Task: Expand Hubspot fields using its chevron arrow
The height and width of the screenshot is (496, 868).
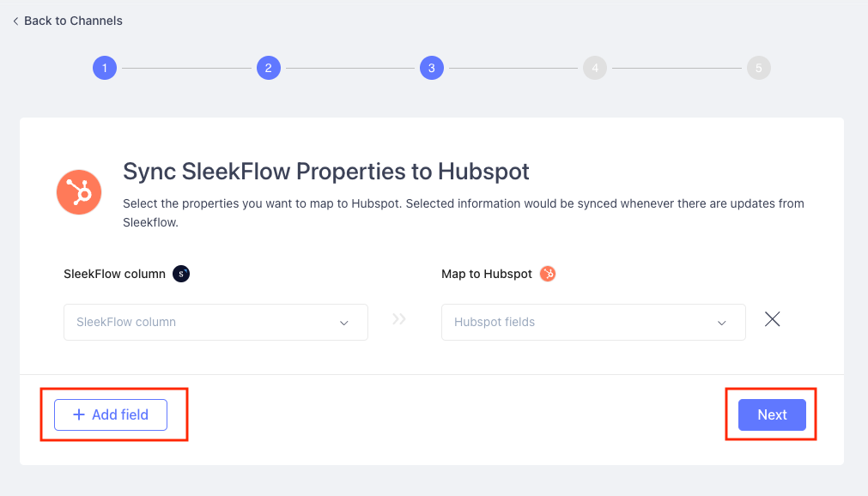Action: 721,323
